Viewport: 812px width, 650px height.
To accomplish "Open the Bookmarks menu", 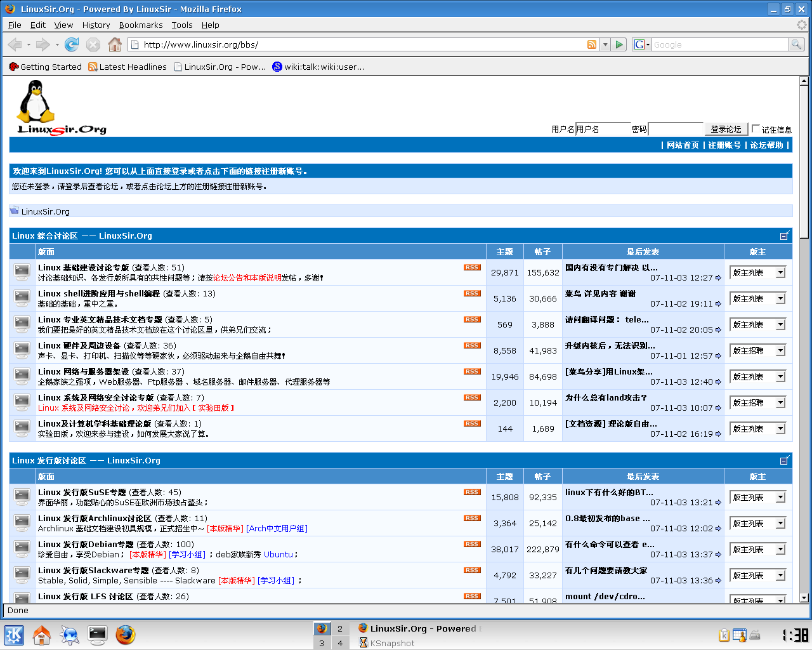I will 141,25.
